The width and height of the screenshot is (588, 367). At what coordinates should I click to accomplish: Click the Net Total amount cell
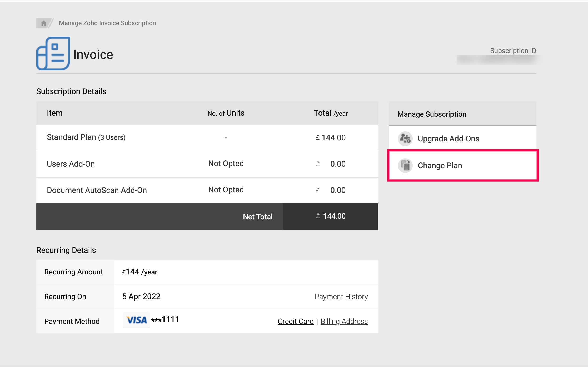(331, 216)
